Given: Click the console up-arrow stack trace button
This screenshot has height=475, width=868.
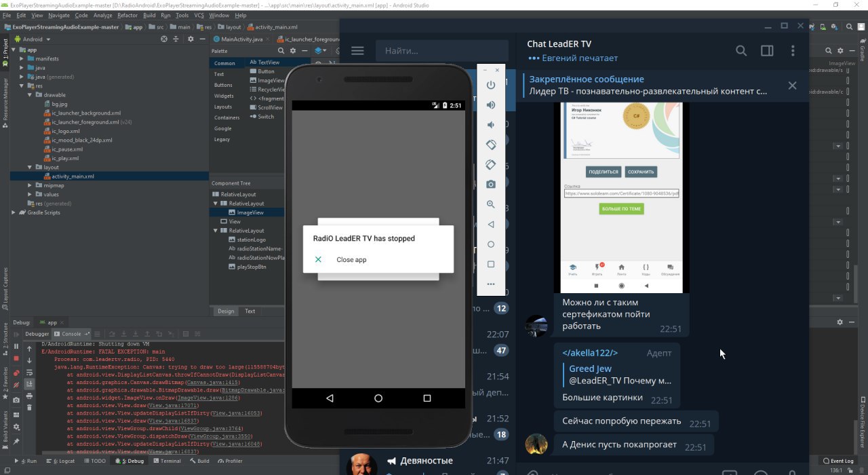Looking at the screenshot, I should coord(29,348).
